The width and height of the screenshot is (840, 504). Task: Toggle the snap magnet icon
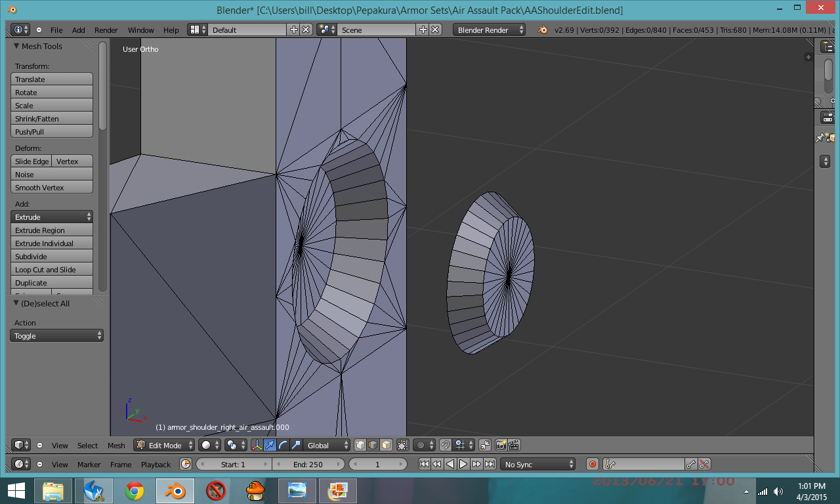445,445
